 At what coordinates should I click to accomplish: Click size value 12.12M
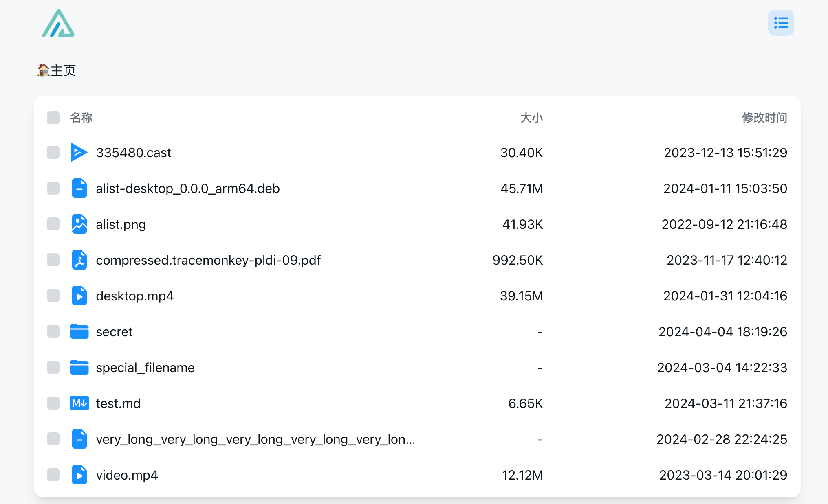[522, 475]
